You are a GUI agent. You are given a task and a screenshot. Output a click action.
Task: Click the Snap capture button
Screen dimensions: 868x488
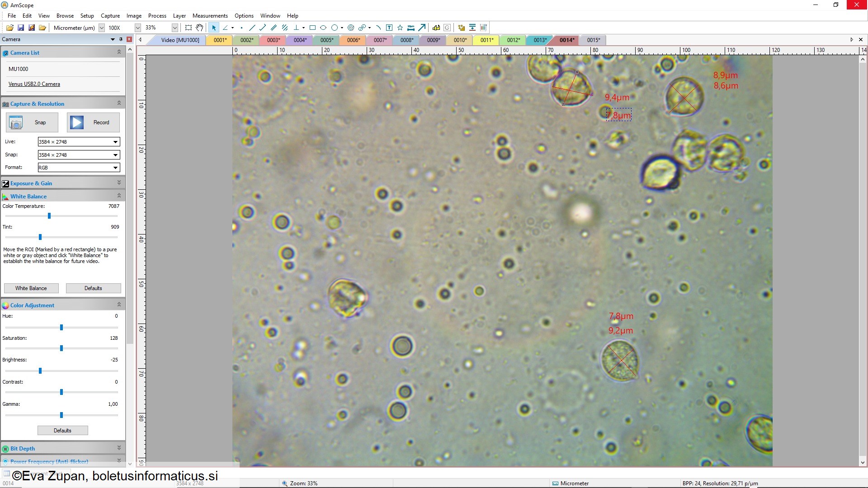coord(32,122)
